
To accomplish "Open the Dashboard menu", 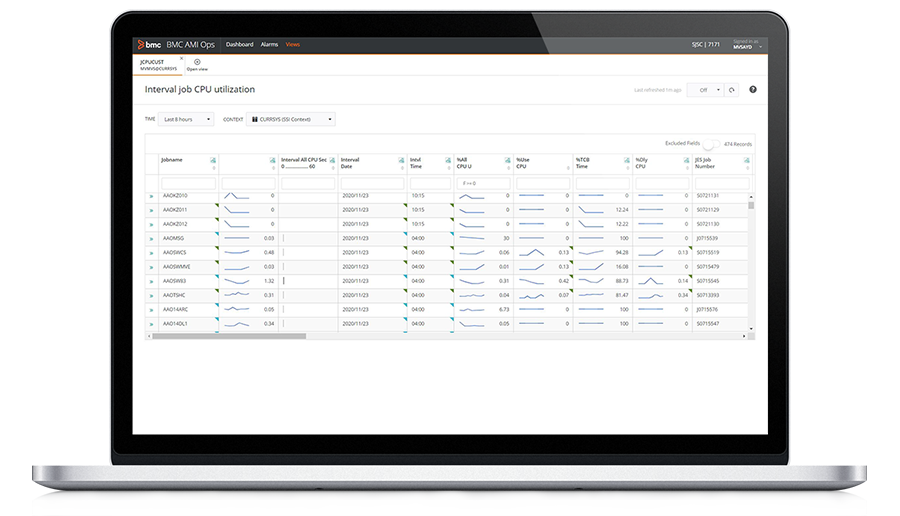I will pos(239,45).
